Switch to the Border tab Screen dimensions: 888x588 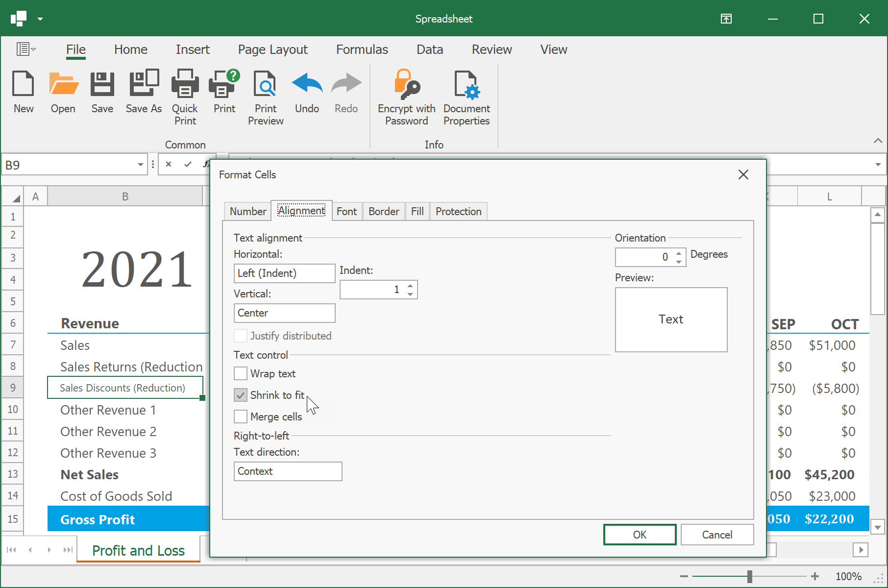coord(383,211)
